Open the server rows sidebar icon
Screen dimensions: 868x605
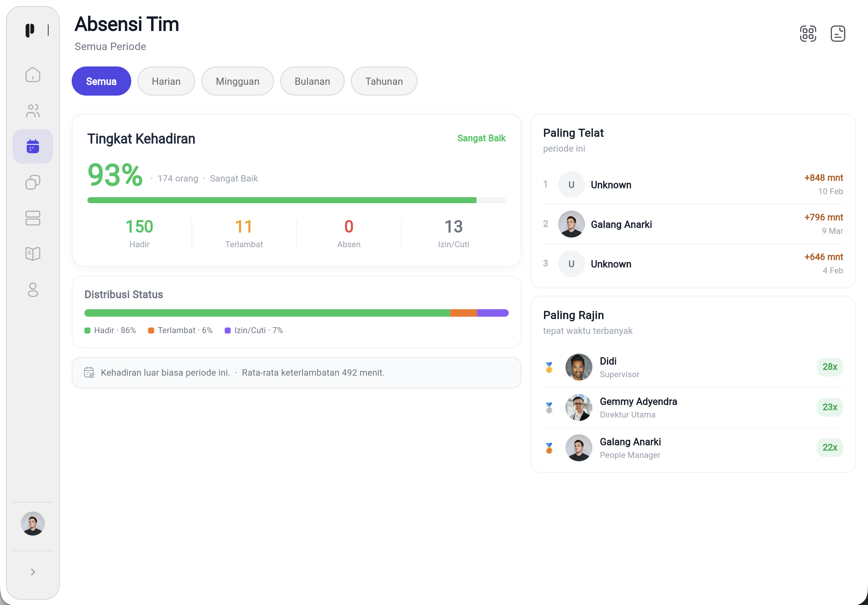click(33, 218)
